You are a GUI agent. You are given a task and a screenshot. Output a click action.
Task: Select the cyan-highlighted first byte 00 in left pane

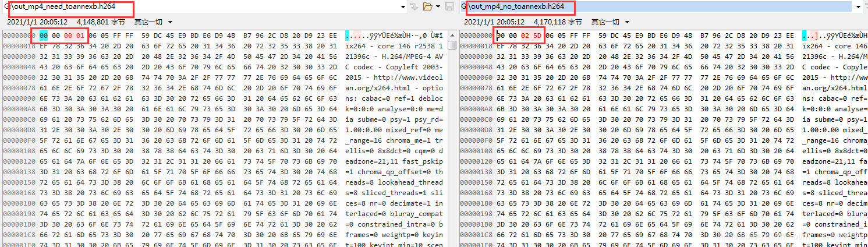coord(44,36)
